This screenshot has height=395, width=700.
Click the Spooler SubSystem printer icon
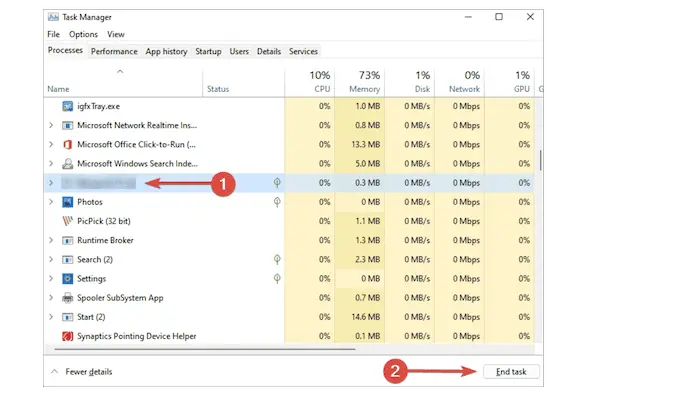pos(67,298)
